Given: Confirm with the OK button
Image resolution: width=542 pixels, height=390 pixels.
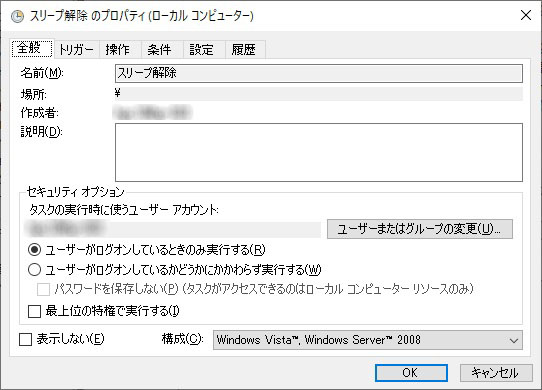Looking at the screenshot, I should (x=411, y=373).
